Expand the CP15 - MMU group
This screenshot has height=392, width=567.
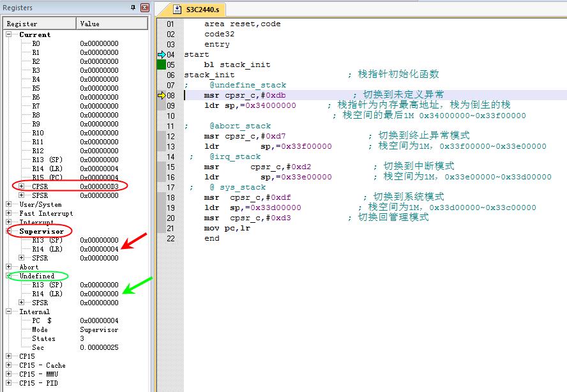9,374
